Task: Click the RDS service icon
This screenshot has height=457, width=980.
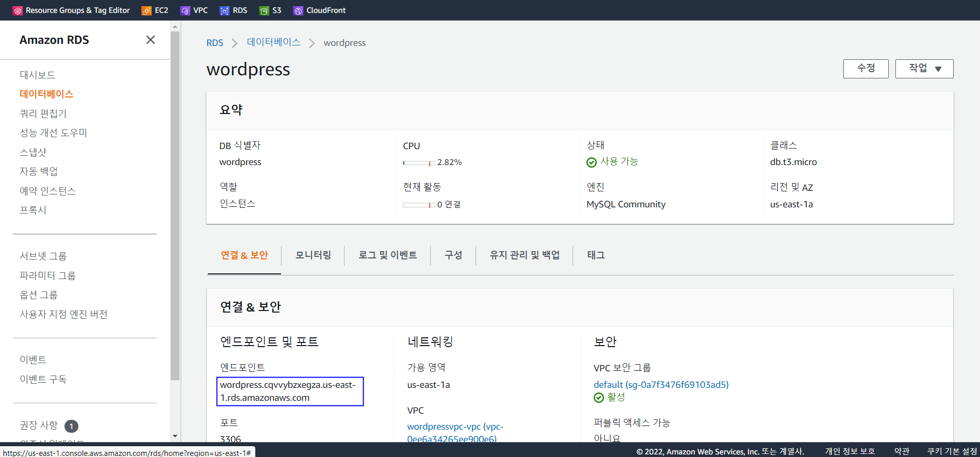Action: point(224,10)
